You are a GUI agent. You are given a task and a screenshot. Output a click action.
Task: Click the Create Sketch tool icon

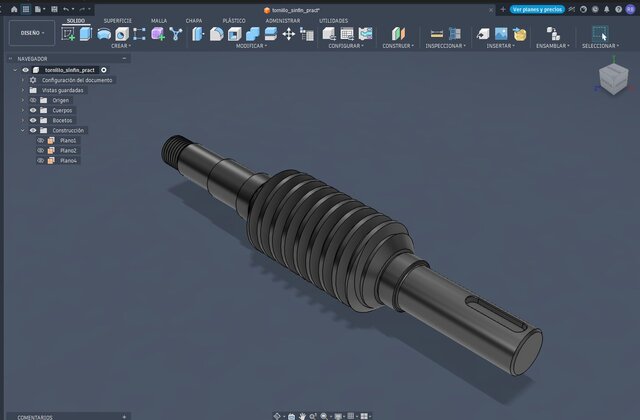pos(68,34)
